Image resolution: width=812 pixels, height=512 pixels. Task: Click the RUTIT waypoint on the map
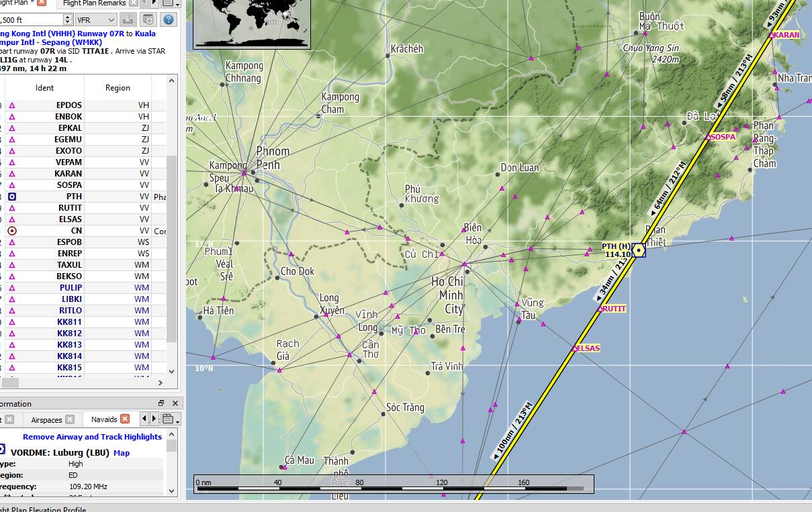[599, 309]
